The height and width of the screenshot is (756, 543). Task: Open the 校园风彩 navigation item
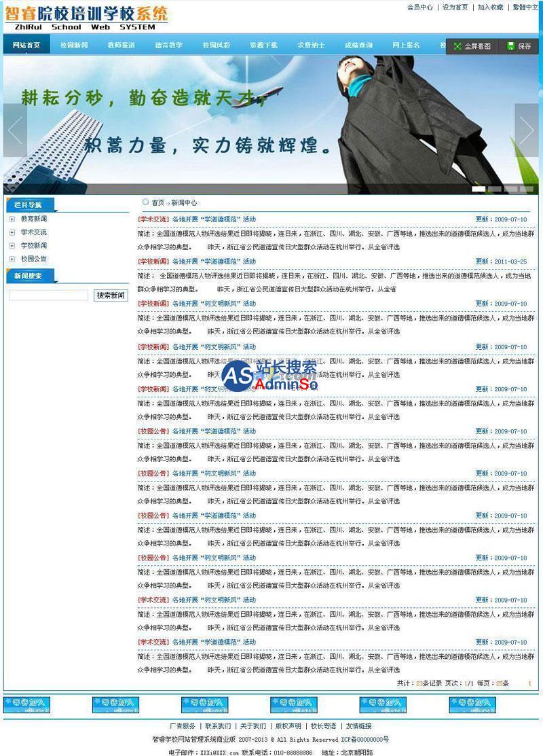pos(217,46)
